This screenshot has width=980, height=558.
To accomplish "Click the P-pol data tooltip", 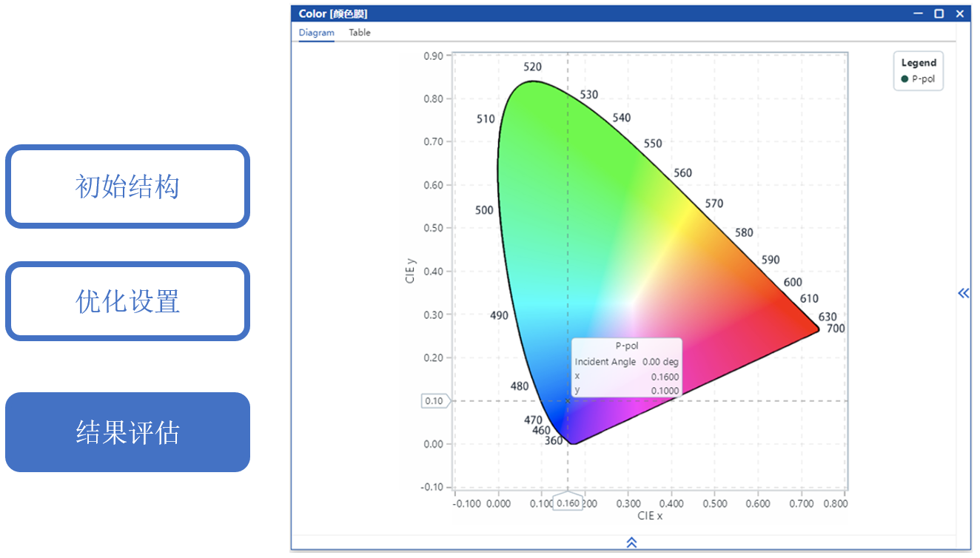I will [626, 368].
